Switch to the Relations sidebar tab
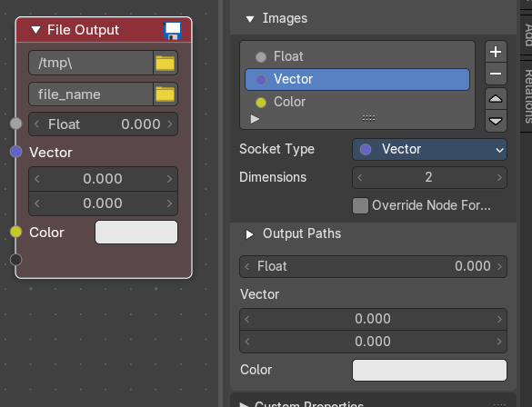The width and height of the screenshot is (532, 407). pos(527,96)
